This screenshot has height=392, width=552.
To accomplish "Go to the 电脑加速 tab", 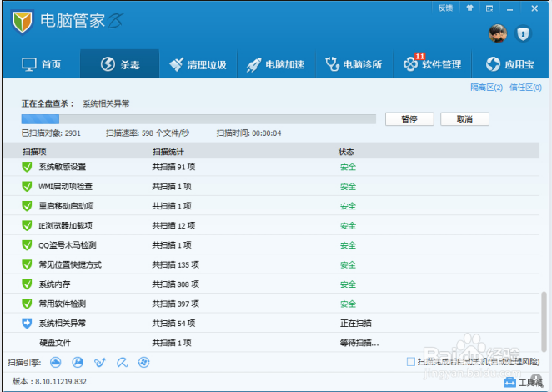I will 276,64.
